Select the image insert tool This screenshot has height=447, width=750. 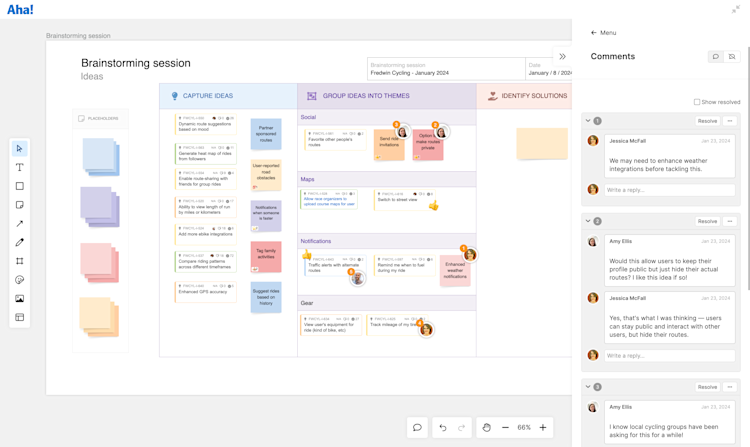[19, 298]
